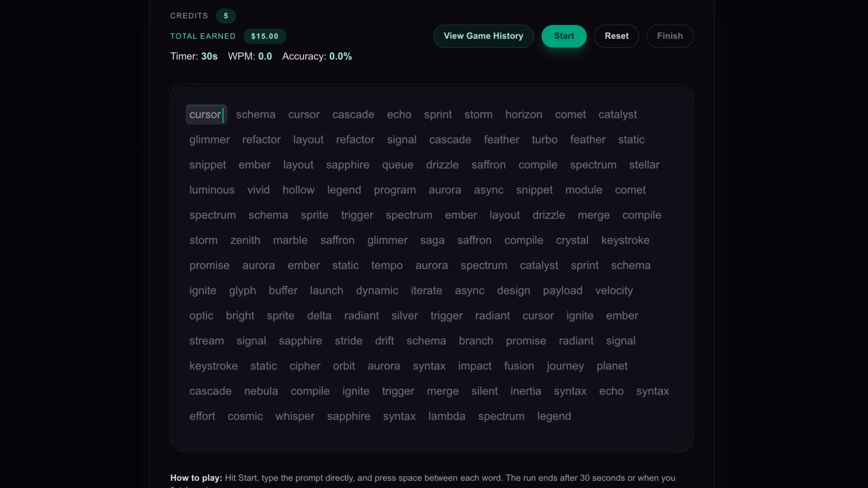The width and height of the screenshot is (868, 488).
Task: Click the word journey in prompt
Action: click(x=565, y=366)
